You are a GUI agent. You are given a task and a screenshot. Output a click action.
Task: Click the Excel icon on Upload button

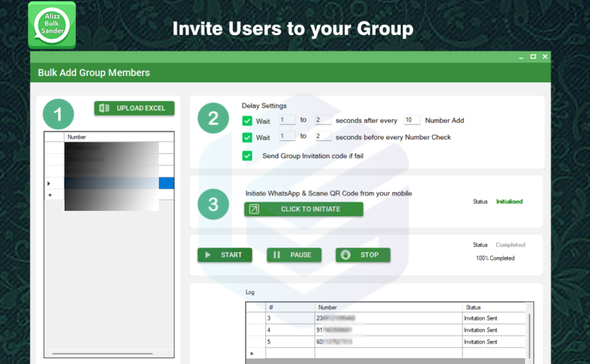point(104,108)
